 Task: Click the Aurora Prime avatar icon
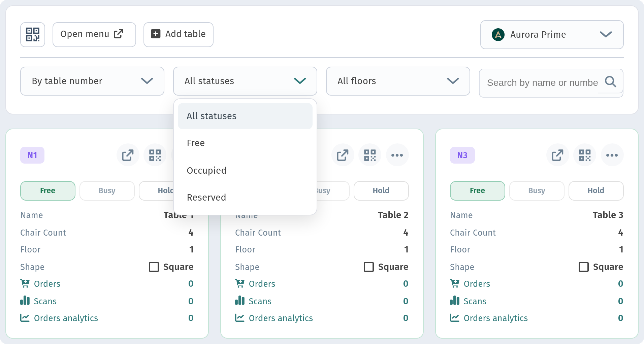[498, 35]
